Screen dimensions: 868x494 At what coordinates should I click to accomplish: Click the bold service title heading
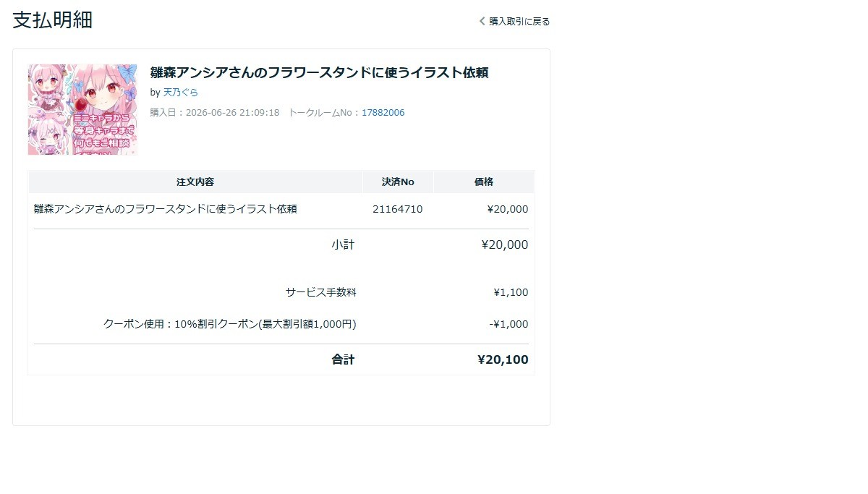click(x=319, y=72)
